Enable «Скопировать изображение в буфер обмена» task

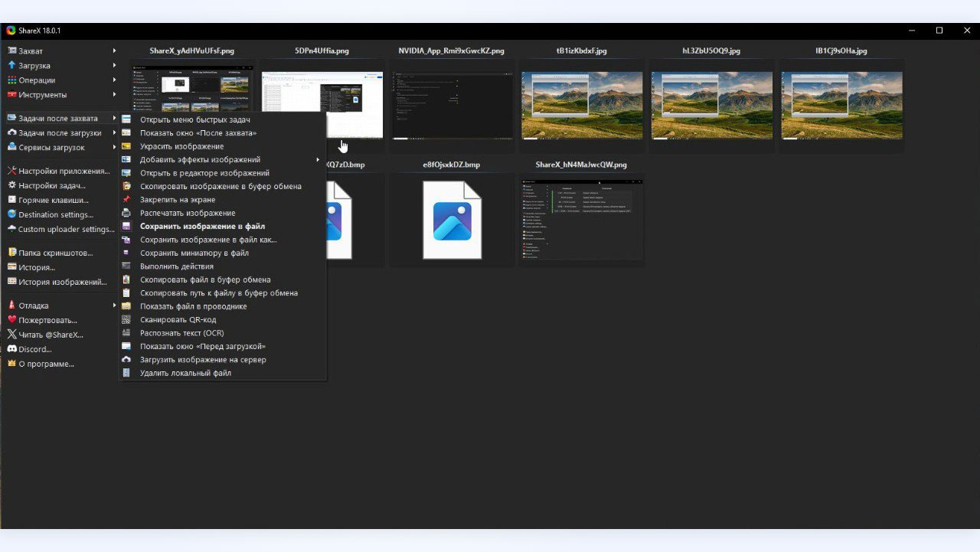pyautogui.click(x=220, y=187)
